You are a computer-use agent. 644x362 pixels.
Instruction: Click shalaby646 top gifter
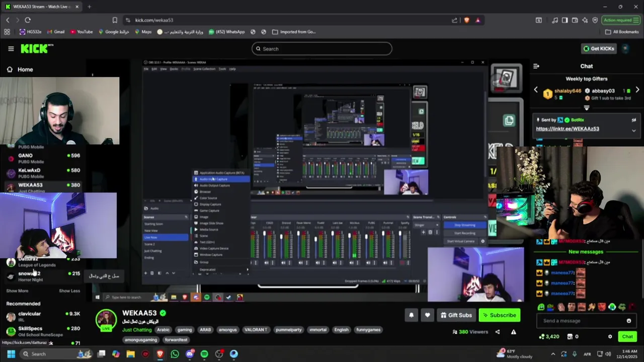568,91
